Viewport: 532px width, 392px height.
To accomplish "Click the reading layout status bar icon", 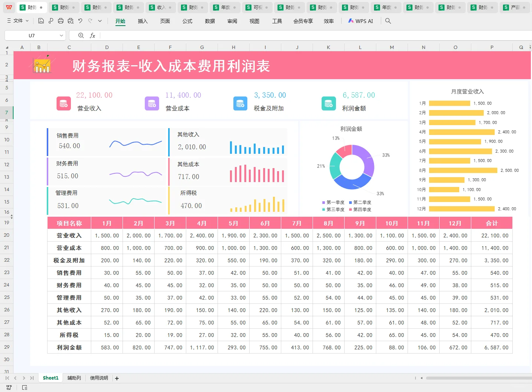I will 25,387.
